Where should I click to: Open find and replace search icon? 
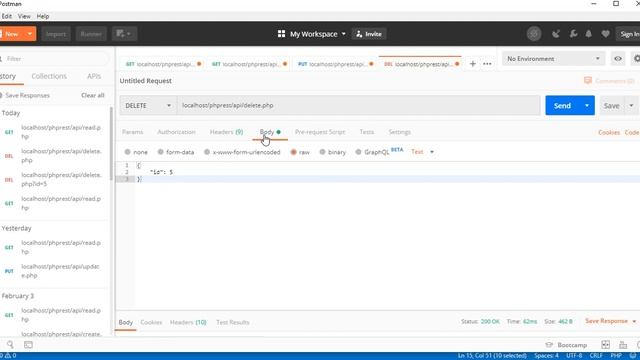point(10,344)
